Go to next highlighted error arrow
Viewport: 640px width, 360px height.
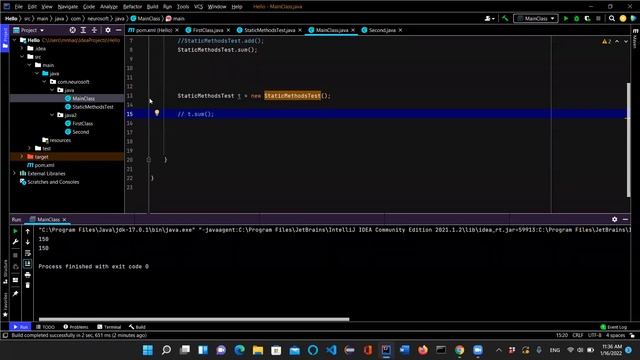626,42
